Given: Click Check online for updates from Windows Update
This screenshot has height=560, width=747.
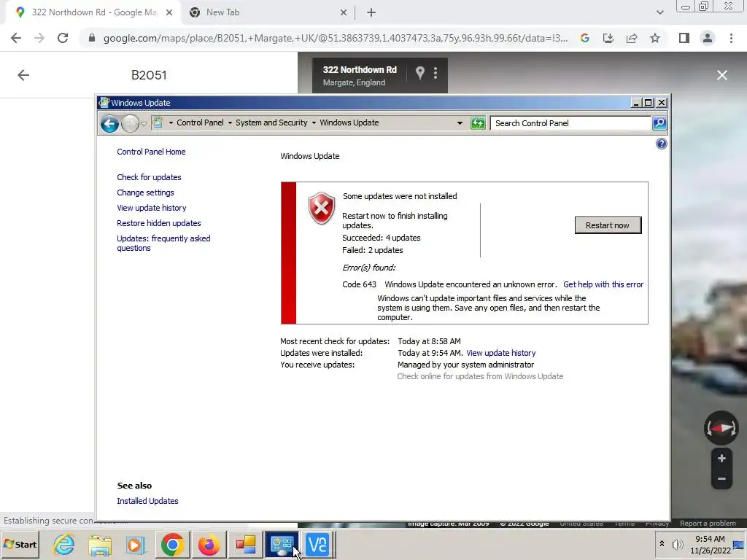Looking at the screenshot, I should (x=480, y=376).
